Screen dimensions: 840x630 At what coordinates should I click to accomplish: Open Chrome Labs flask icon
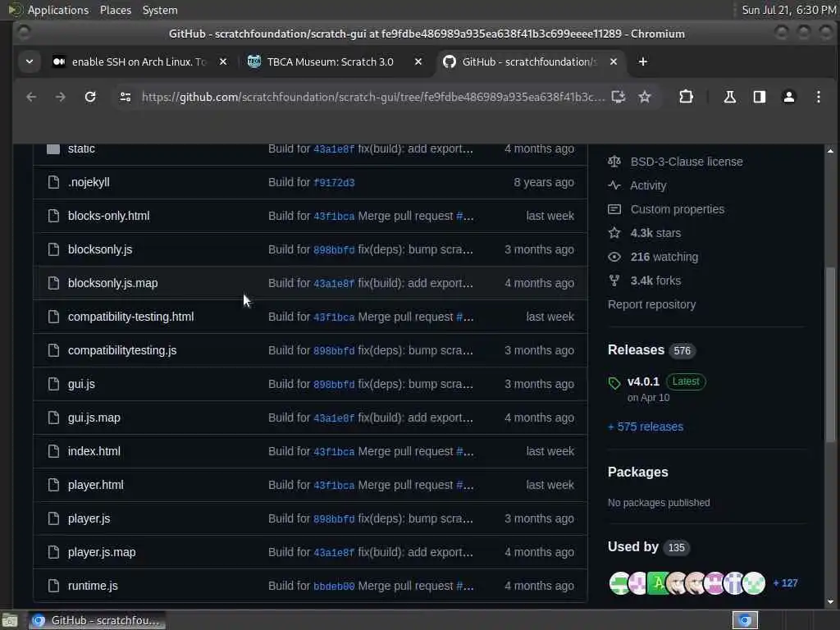729,97
